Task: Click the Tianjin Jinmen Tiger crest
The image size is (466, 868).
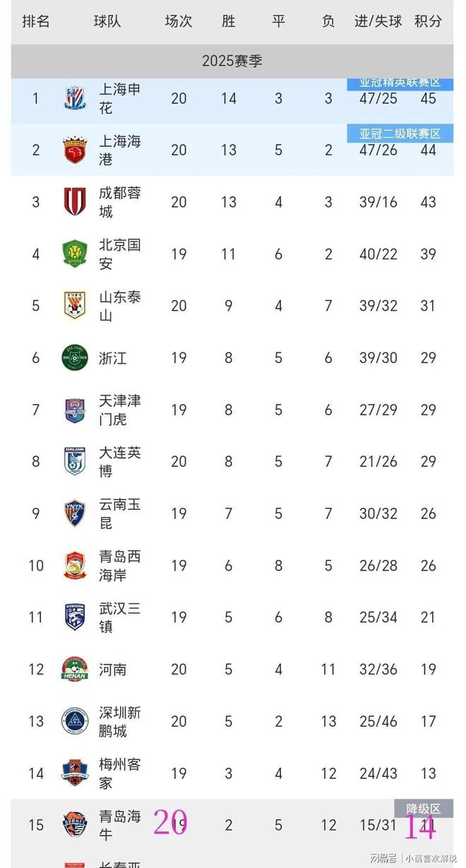Action: coord(74,410)
